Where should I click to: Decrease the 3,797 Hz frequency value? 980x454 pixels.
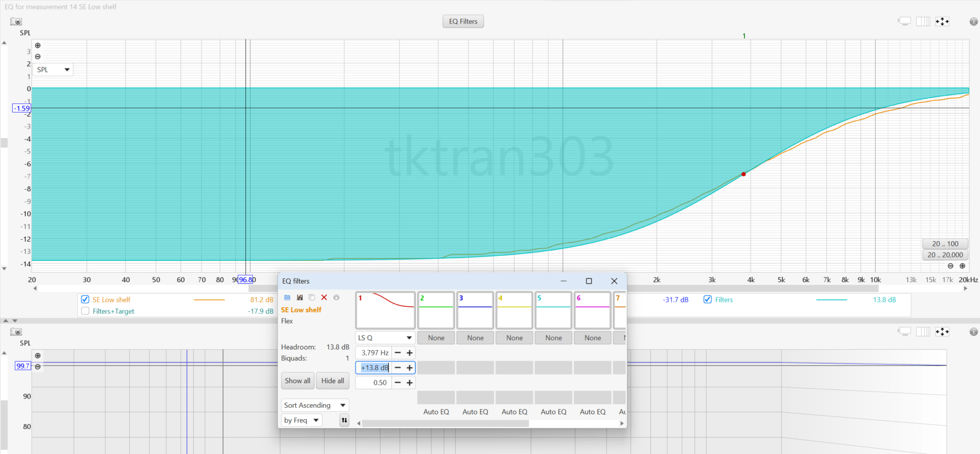click(x=398, y=353)
